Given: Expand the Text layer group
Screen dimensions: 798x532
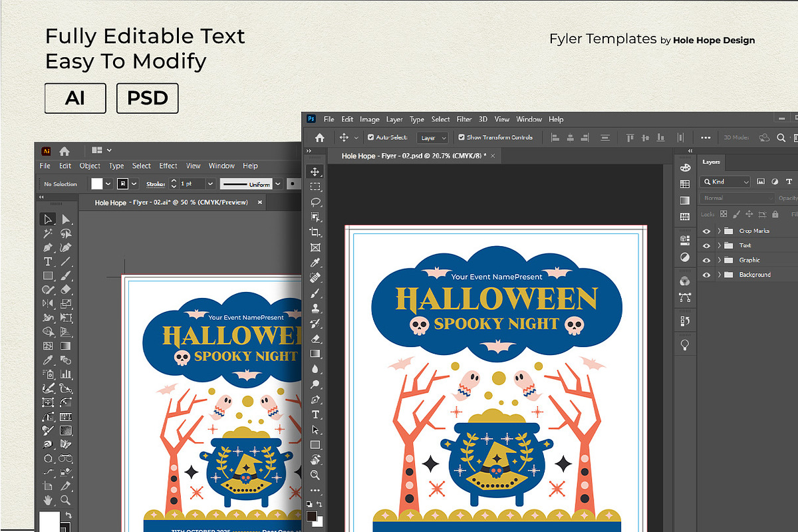Looking at the screenshot, I should [x=719, y=245].
